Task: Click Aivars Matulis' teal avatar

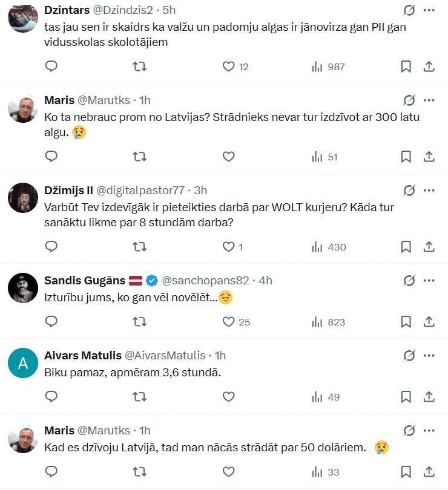Action: [x=23, y=364]
